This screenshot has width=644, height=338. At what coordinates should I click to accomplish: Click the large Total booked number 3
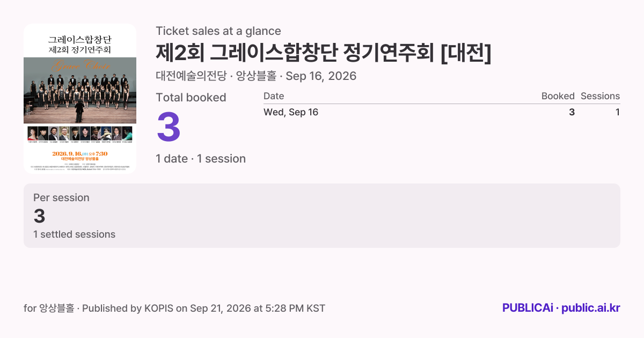point(169,127)
